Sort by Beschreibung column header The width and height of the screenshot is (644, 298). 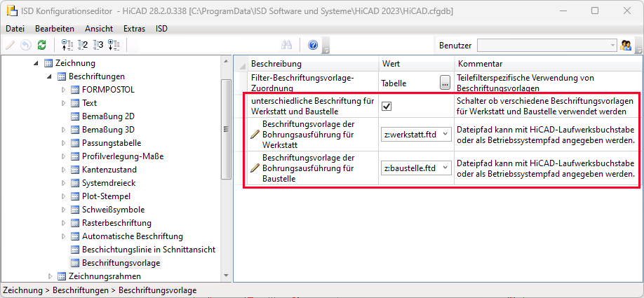click(313, 64)
